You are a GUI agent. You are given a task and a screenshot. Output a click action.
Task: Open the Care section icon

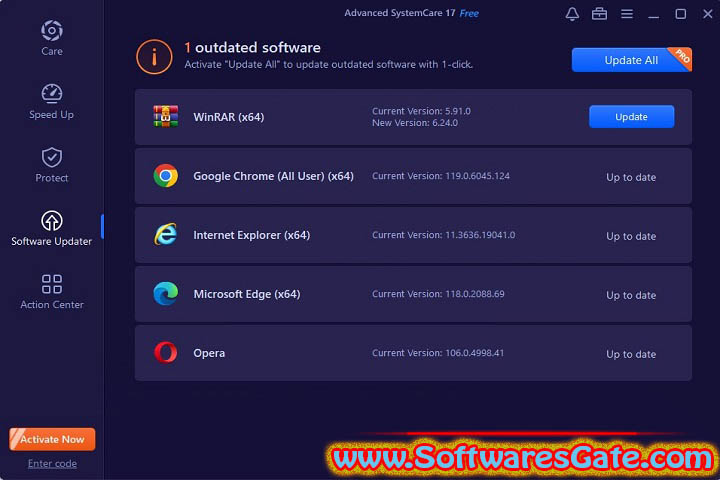[52, 31]
